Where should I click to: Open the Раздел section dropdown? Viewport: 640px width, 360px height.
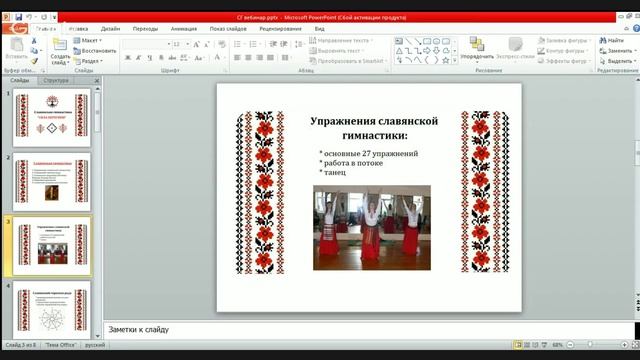click(x=89, y=61)
